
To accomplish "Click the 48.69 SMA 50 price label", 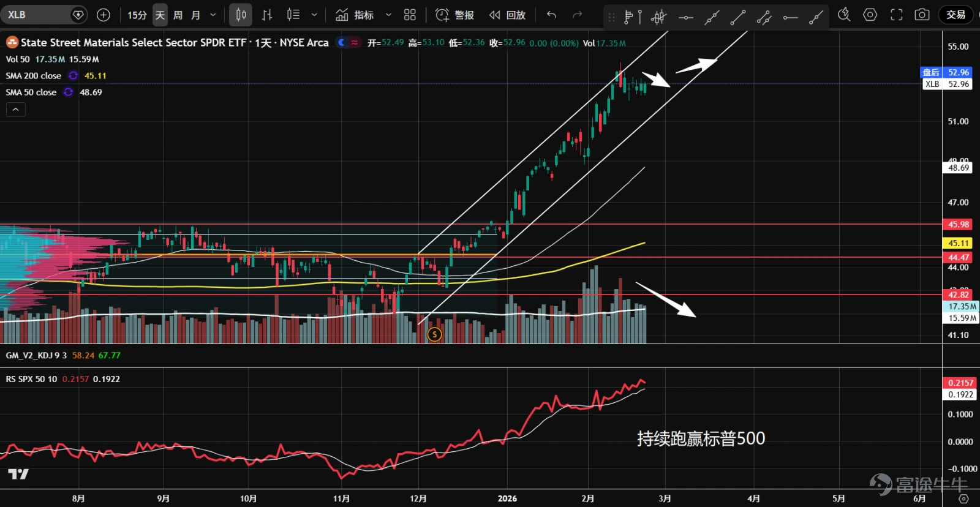I will (x=959, y=168).
